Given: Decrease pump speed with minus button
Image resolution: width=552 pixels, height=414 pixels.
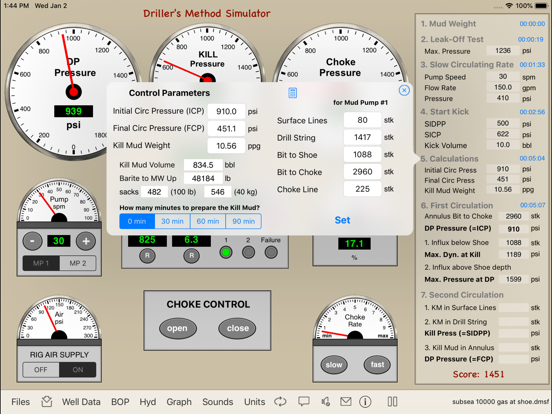Looking at the screenshot, I should [x=32, y=241].
